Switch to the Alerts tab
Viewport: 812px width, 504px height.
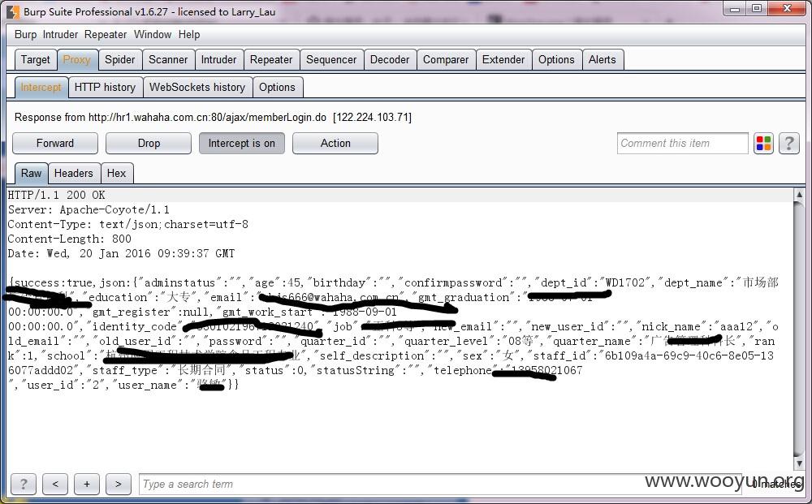(x=603, y=59)
